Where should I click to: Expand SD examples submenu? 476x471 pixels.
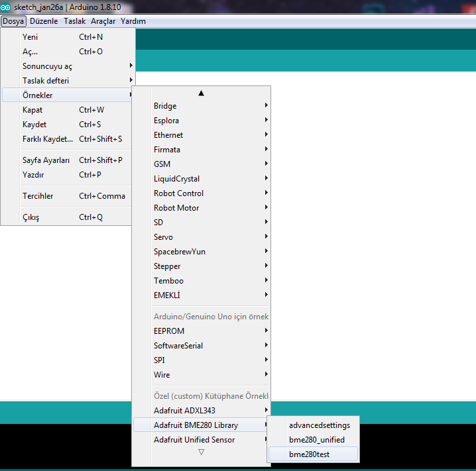[202, 223]
